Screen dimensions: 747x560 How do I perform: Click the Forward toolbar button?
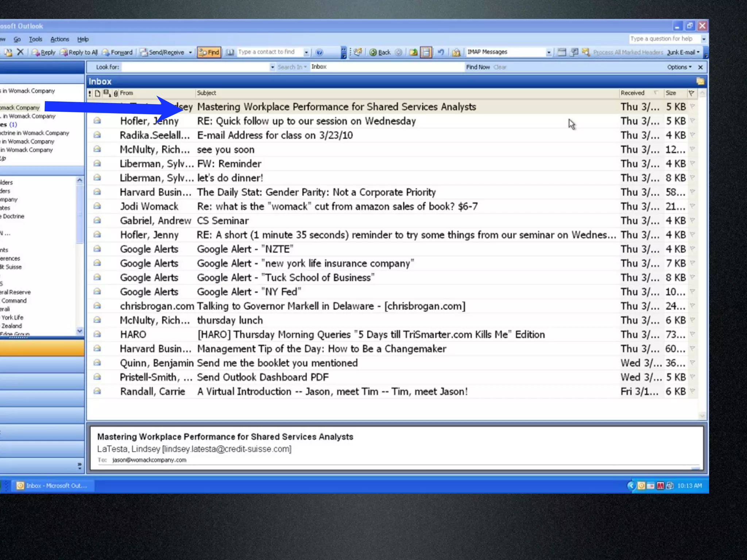[117, 52]
